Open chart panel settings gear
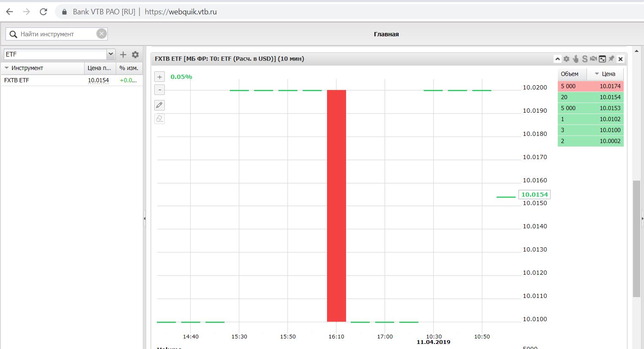Viewport: 644px width, 349px height. (566, 59)
